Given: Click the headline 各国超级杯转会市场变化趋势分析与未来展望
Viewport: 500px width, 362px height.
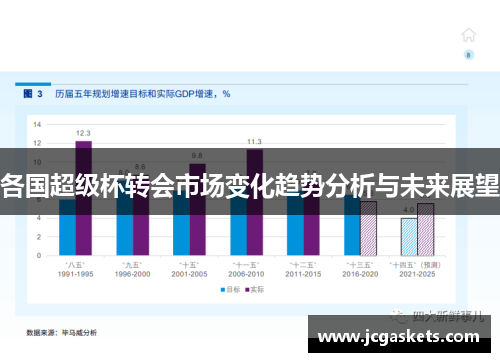Looking at the screenshot, I should point(250,185).
